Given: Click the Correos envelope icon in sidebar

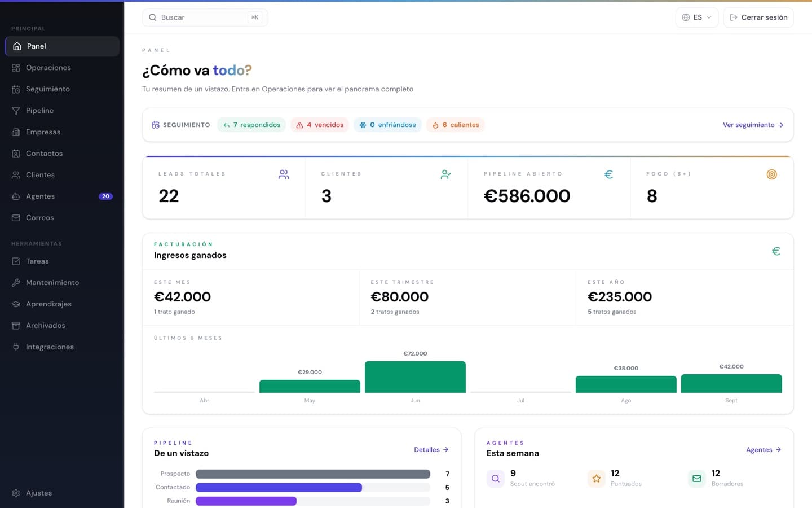Looking at the screenshot, I should tap(16, 218).
